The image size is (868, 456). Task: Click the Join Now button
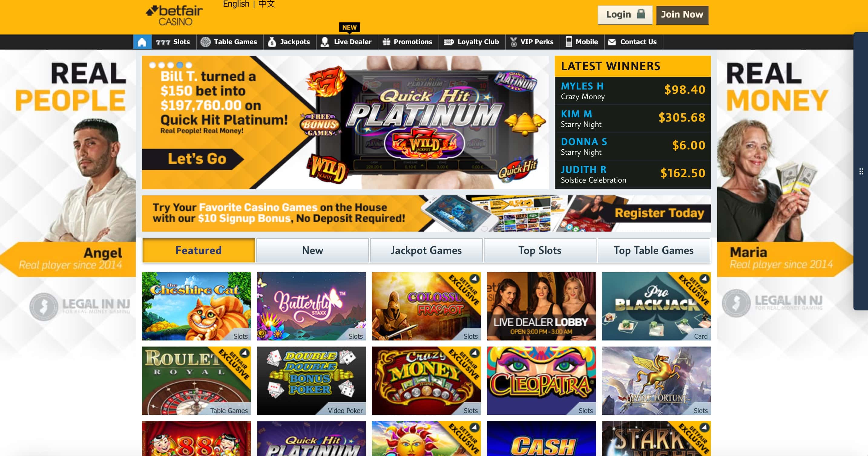pos(682,15)
